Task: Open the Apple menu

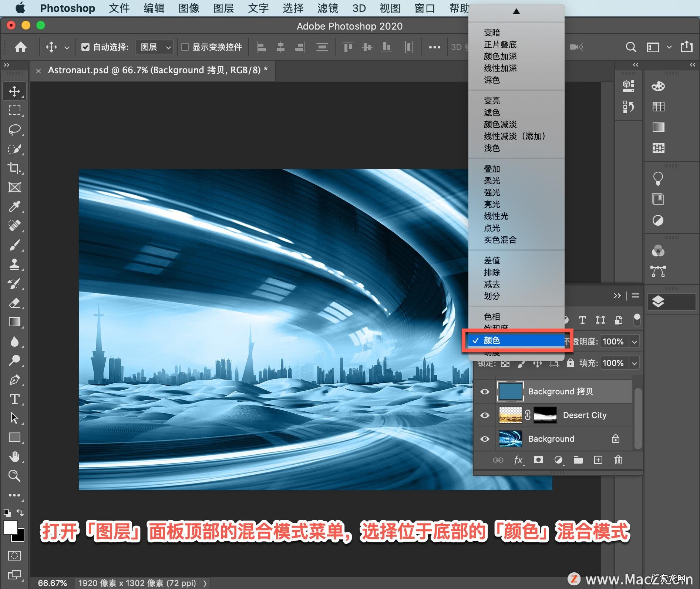Action: pyautogui.click(x=20, y=8)
